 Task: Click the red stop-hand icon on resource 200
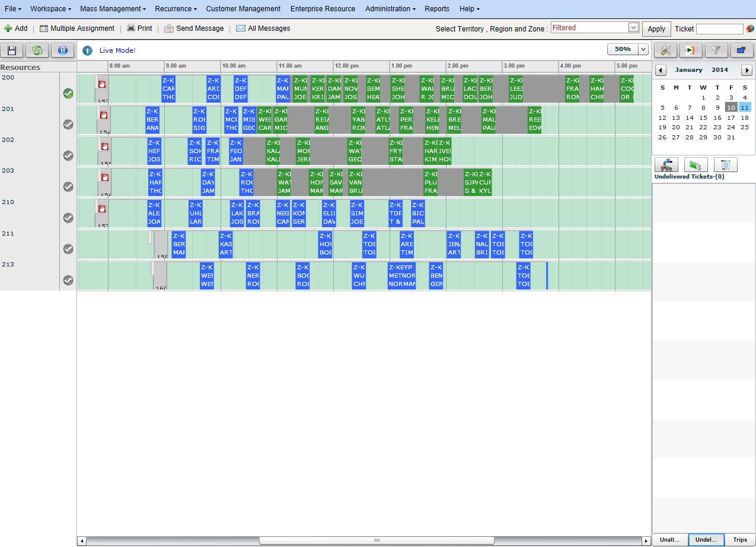point(102,84)
